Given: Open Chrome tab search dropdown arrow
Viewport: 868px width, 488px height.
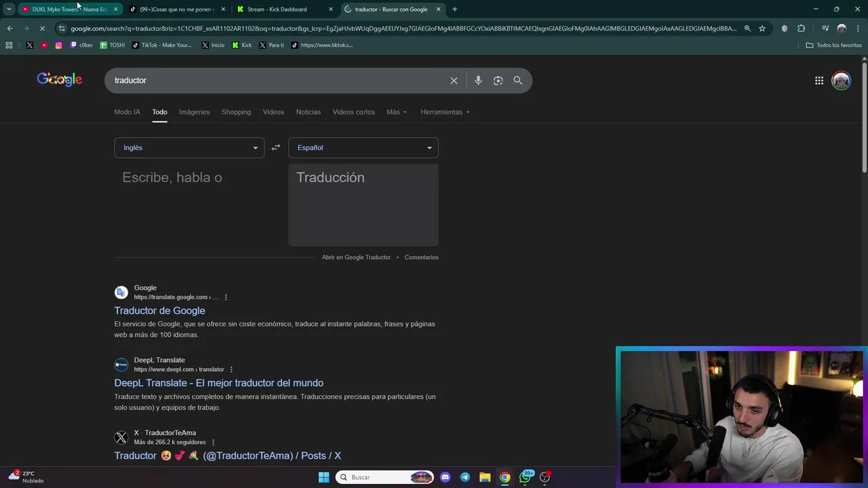Looking at the screenshot, I should (x=9, y=9).
